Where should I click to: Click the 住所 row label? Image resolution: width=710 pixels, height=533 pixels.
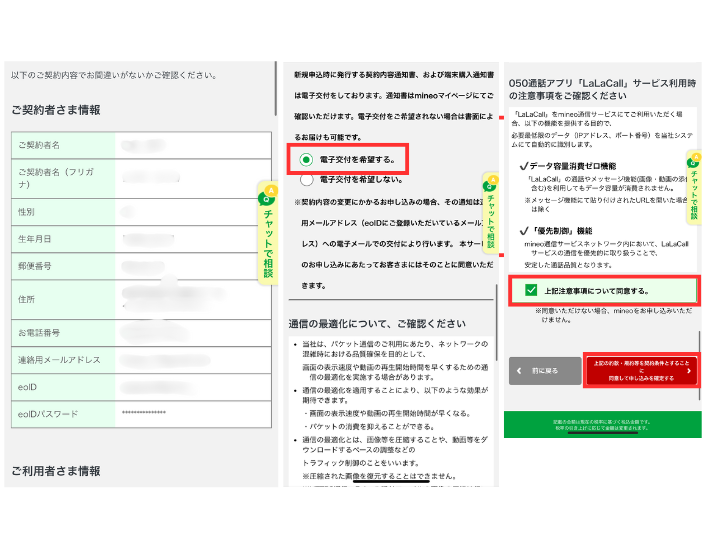pyautogui.click(x=26, y=299)
